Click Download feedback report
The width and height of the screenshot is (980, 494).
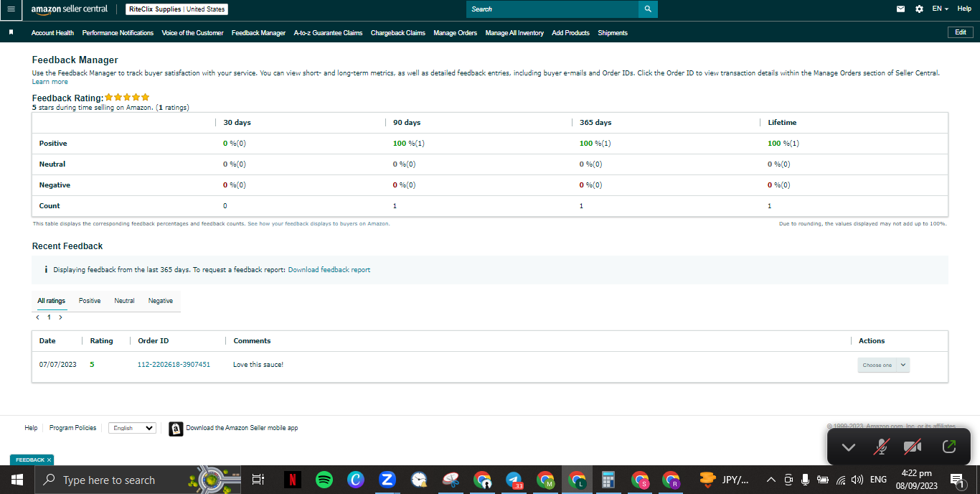click(329, 270)
